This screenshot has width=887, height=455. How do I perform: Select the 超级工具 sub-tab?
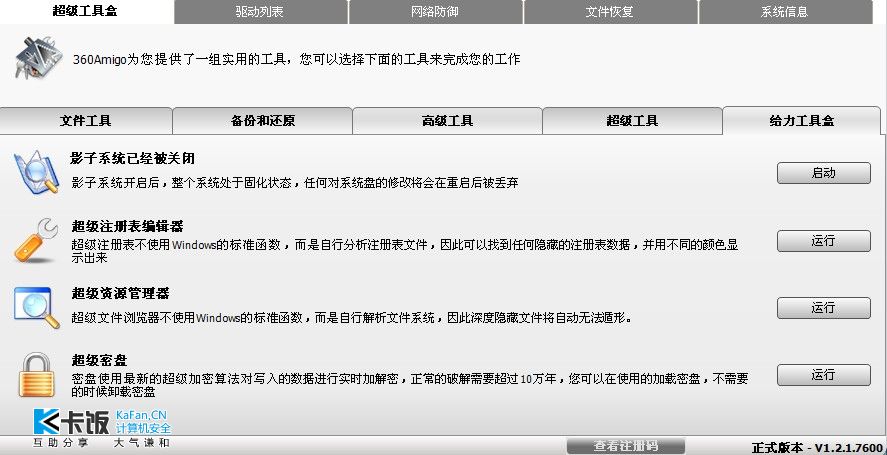click(x=632, y=121)
